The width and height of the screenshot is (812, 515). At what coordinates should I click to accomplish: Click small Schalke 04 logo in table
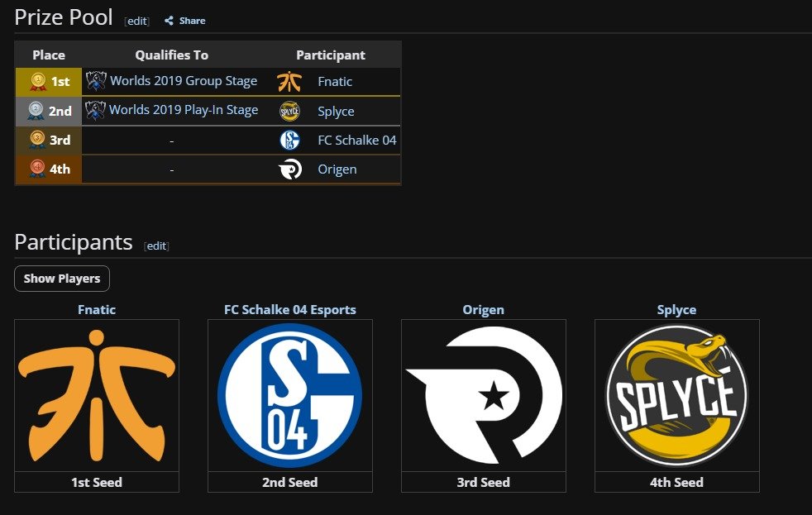(x=290, y=141)
